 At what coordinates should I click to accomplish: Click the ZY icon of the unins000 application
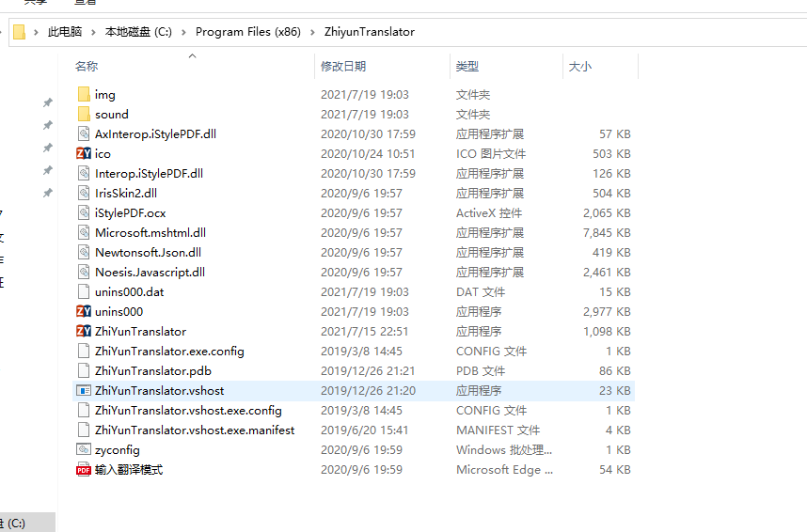pos(84,311)
